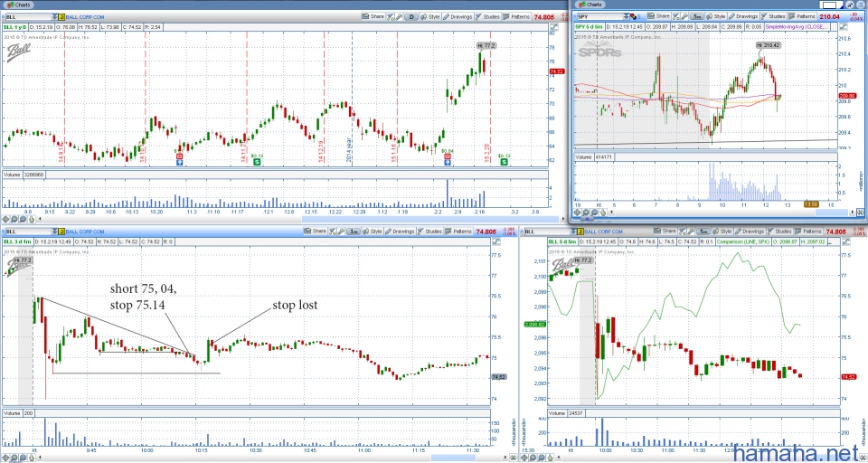Click the green dividend marker below $0.13 near 12.1
868x463 pixels.
pos(257,162)
